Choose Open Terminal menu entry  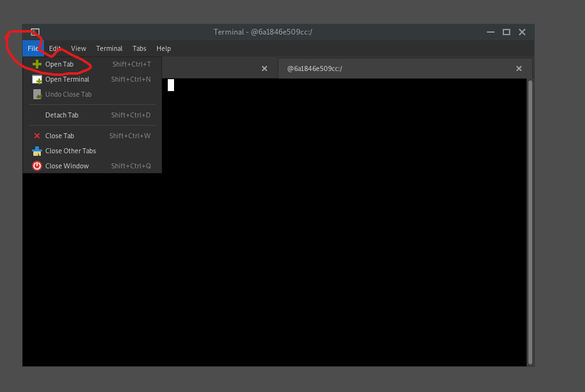92,79
